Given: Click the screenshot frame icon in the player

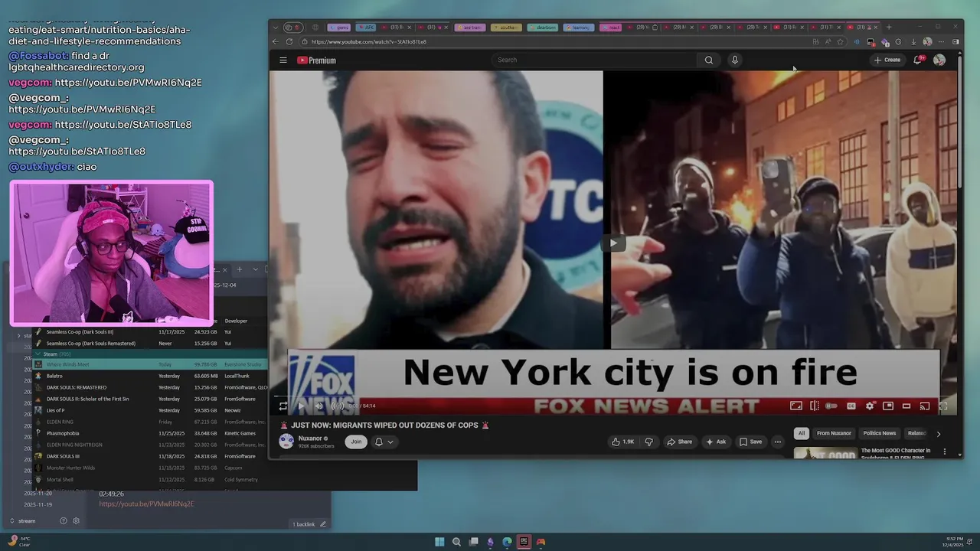Looking at the screenshot, I should point(796,406).
